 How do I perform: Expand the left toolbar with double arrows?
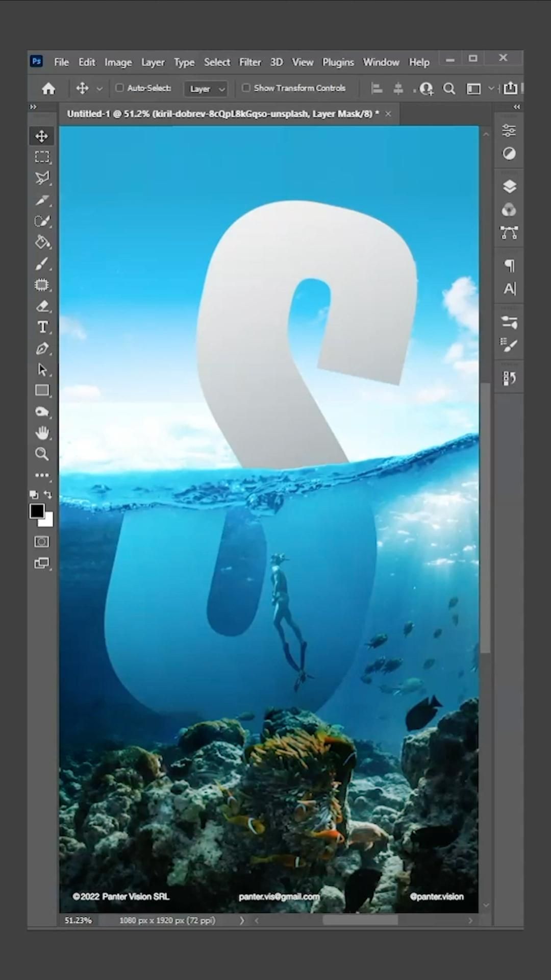(x=33, y=107)
